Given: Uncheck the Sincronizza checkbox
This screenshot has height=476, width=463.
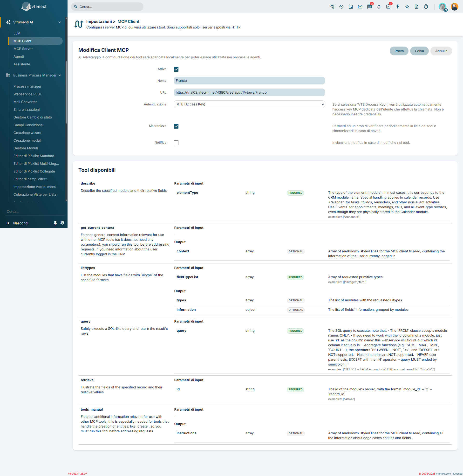Looking at the screenshot, I should [x=176, y=126].
